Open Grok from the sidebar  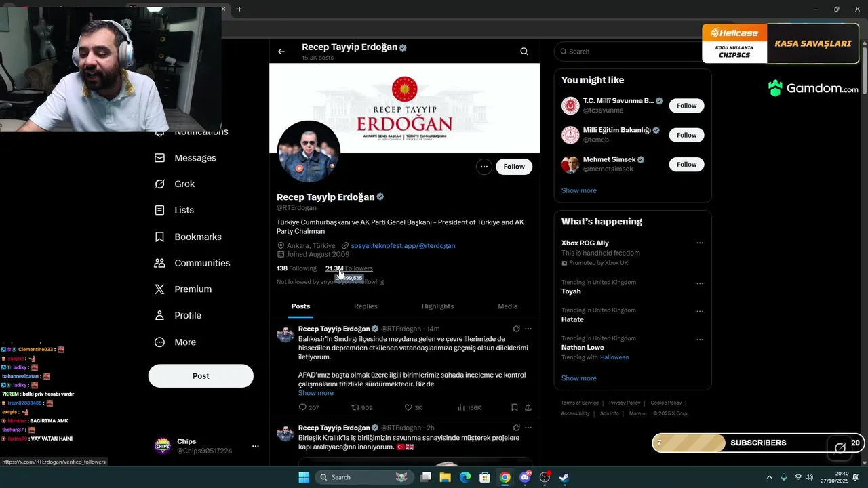(x=175, y=184)
